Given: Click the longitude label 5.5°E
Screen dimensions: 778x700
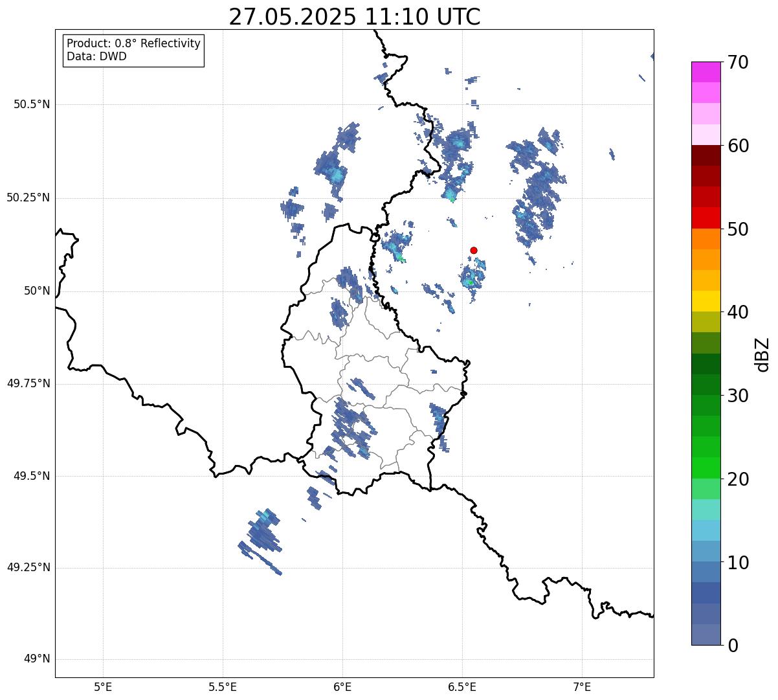Looking at the screenshot, I should click(x=223, y=686).
